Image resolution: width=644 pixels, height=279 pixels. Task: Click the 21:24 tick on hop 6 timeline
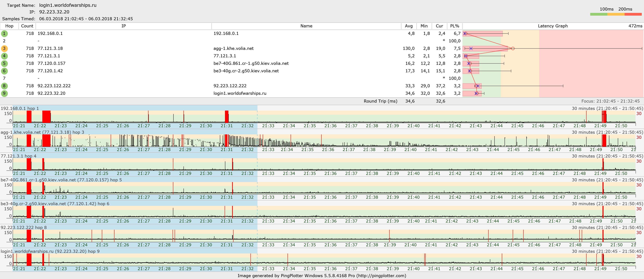pyautogui.click(x=81, y=221)
